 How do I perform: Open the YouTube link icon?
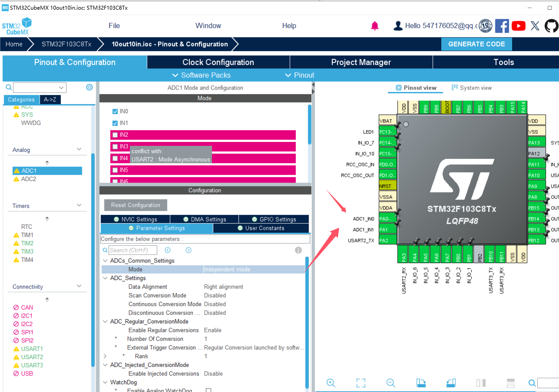pyautogui.click(x=519, y=26)
